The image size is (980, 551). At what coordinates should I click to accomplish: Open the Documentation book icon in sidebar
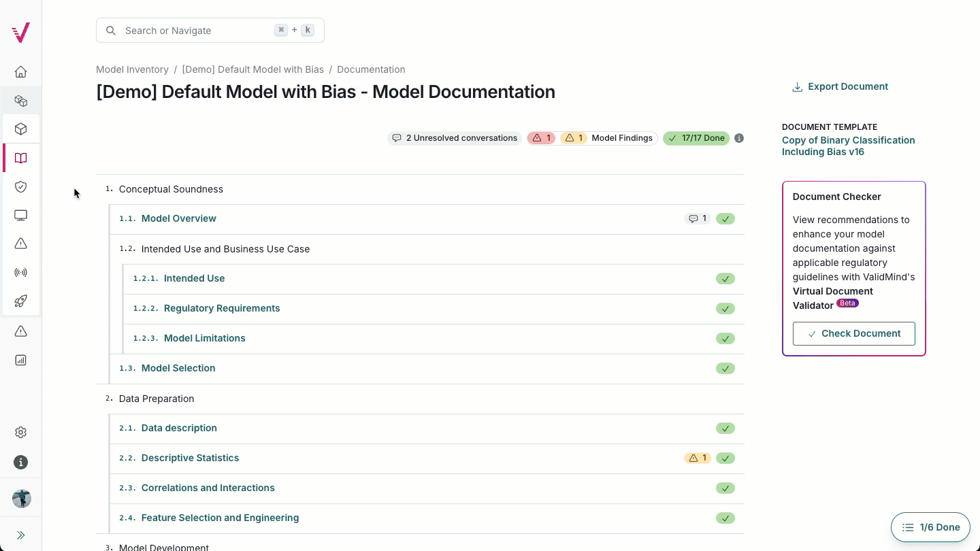pyautogui.click(x=20, y=158)
